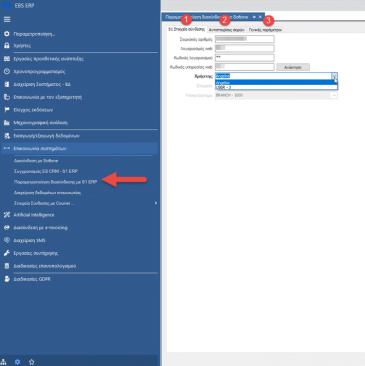The height and width of the screenshot is (366, 365).
Task: Click the Παραμετροποίηση gear icon
Action: coord(7,34)
